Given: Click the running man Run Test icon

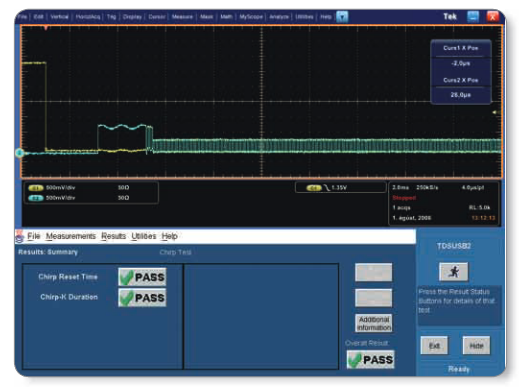Looking at the screenshot, I should [x=453, y=272].
